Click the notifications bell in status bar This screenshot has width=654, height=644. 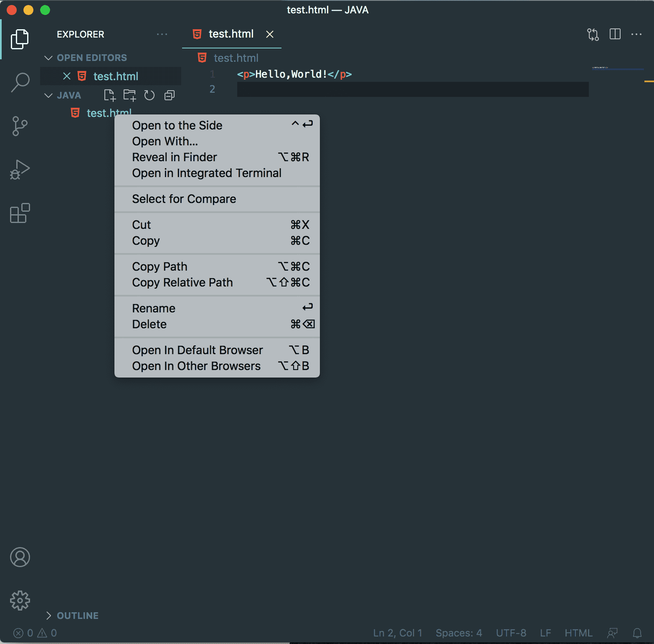point(637,633)
